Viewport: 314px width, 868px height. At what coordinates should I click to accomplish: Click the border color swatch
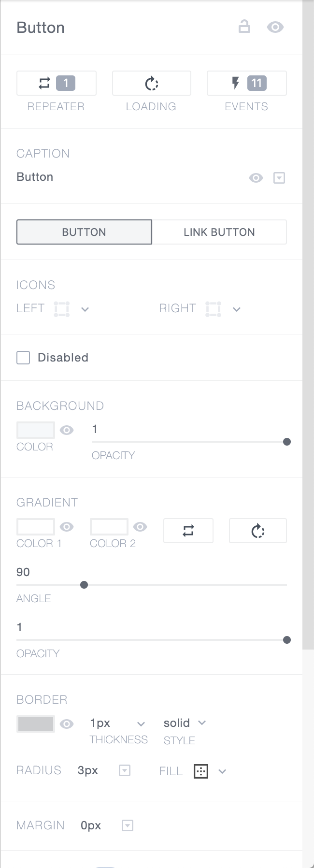[x=35, y=723]
